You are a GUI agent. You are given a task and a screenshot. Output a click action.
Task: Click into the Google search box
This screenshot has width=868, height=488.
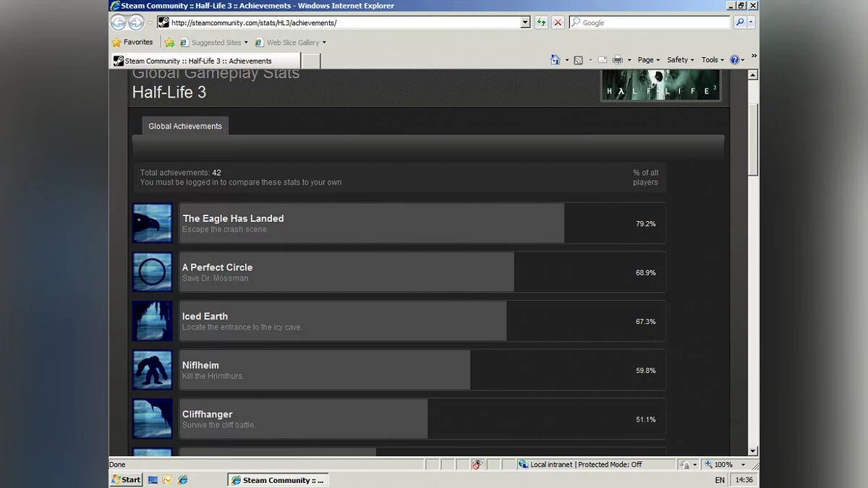649,22
